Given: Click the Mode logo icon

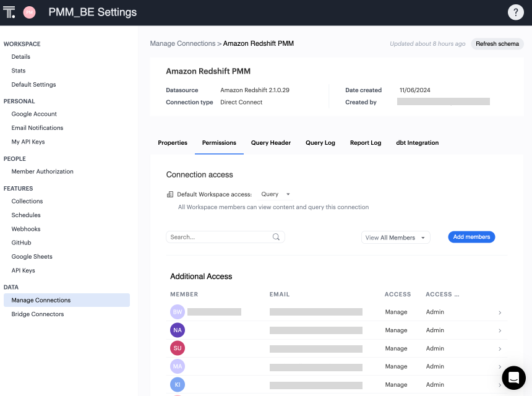Looking at the screenshot, I should coord(9,12).
